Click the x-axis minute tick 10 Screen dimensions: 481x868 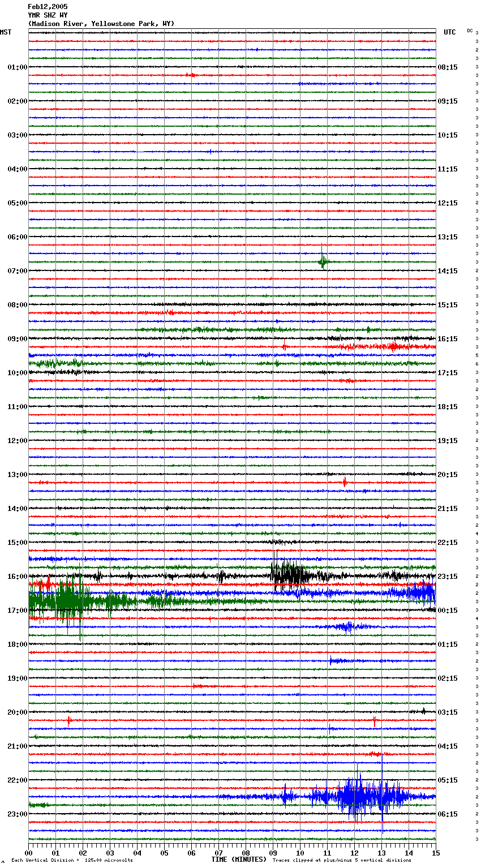pos(300,853)
